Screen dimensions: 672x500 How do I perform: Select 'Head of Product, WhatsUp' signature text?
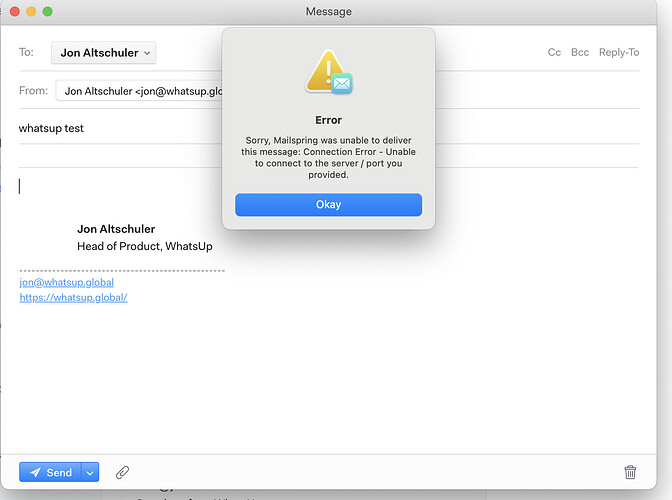coord(145,246)
